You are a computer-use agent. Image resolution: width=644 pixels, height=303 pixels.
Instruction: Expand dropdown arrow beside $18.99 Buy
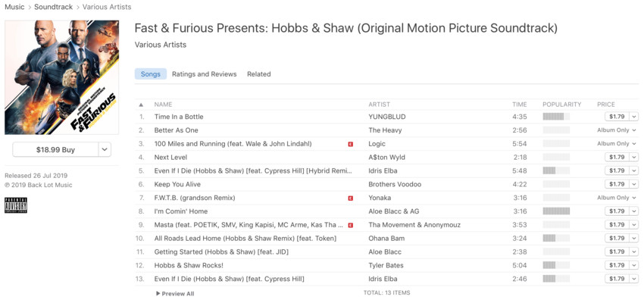105,150
